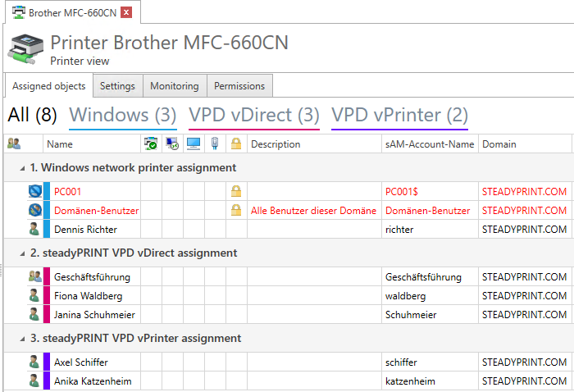Click the monitor icon column header
Screen dimensions: 574x392
(x=194, y=144)
